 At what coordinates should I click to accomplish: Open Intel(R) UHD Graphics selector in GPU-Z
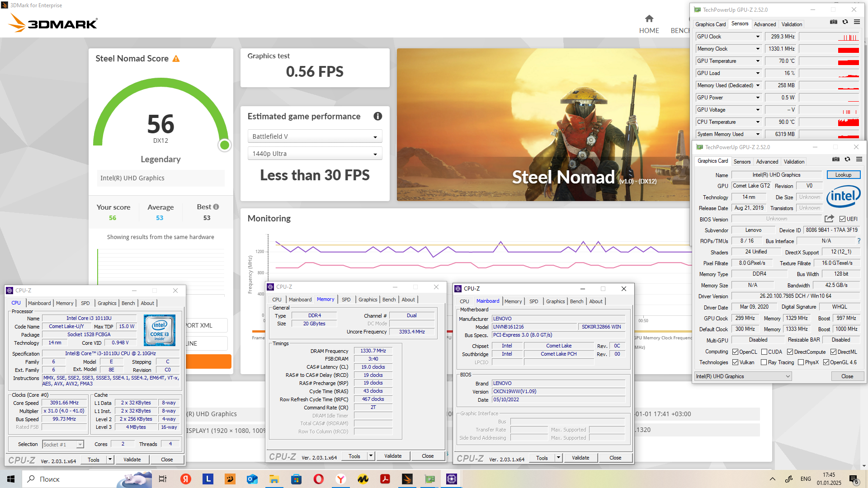click(x=743, y=376)
